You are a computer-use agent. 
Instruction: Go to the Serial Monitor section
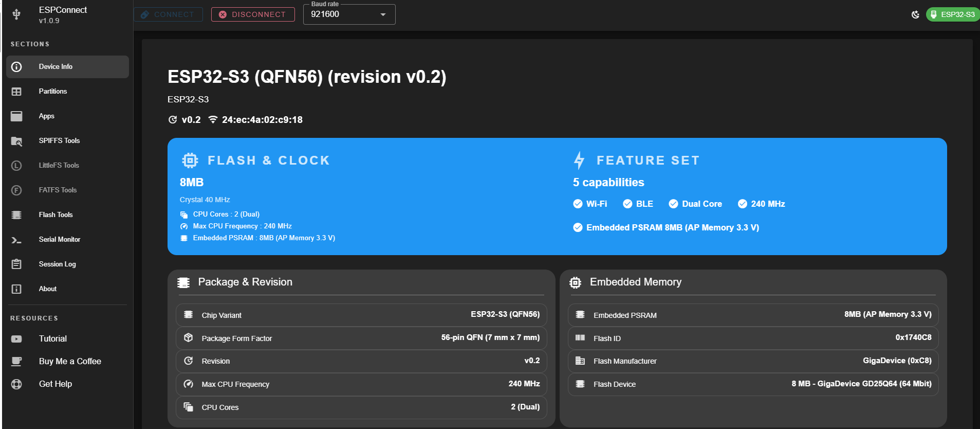coord(59,240)
